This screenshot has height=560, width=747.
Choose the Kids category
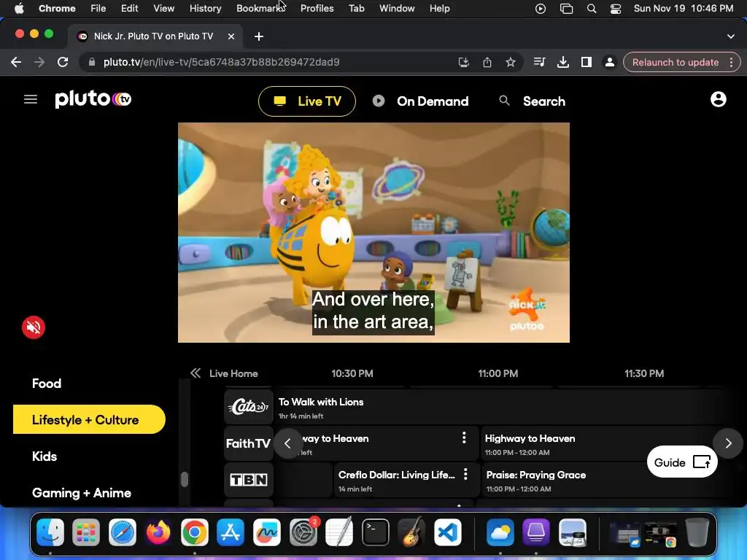(44, 456)
